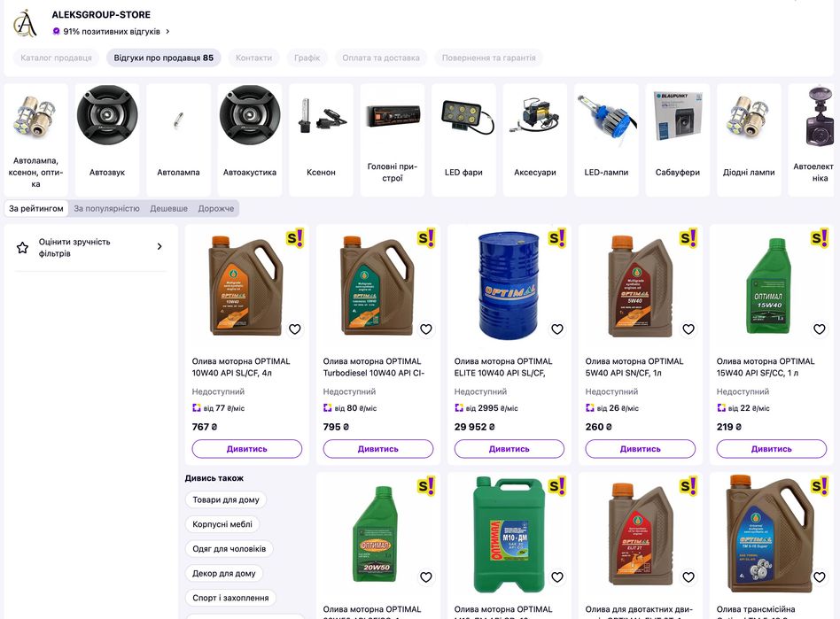Click Дивитись for the 767 ₴ oil
Image resolution: width=840 pixels, height=619 pixels.
pos(247,449)
